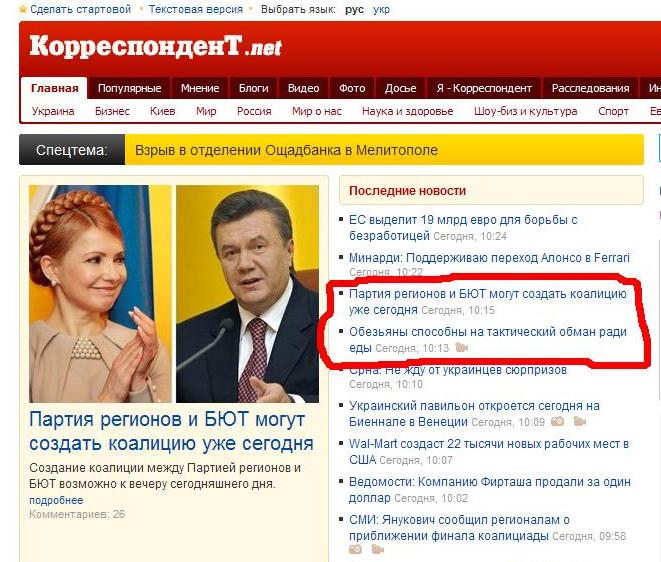Click the Корреспондент.net logo
The height and width of the screenshot is (562, 661).
pyautogui.click(x=155, y=46)
